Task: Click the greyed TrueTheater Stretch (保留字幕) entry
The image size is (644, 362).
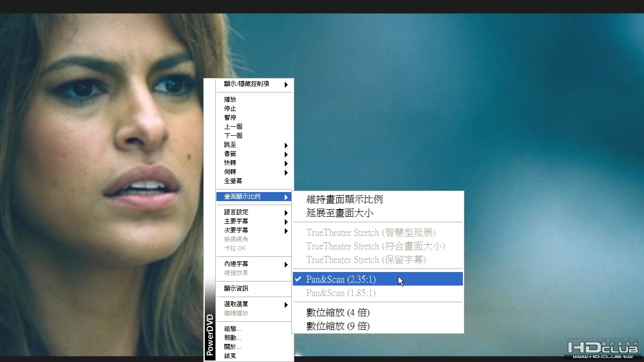Action: point(377,259)
